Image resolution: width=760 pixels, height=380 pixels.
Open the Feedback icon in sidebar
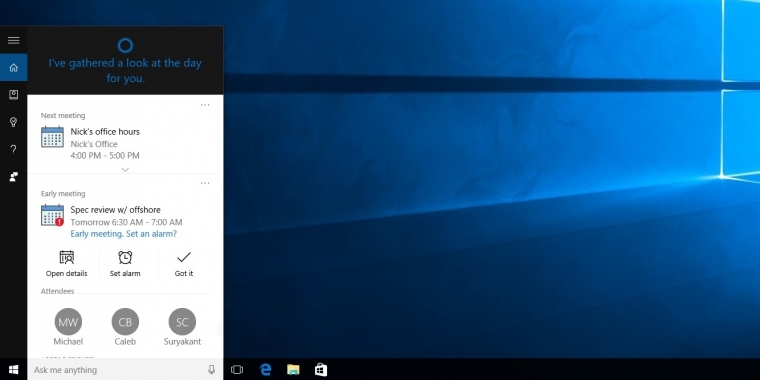pos(14,177)
